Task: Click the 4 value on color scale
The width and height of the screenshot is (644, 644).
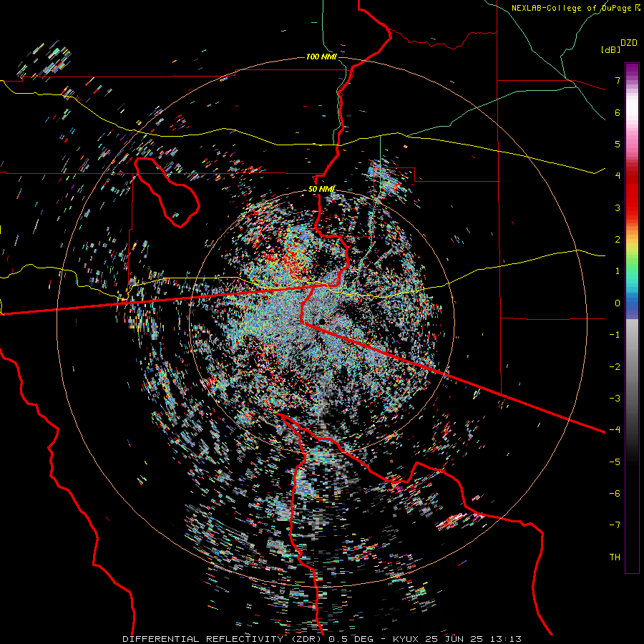Action: (618, 176)
